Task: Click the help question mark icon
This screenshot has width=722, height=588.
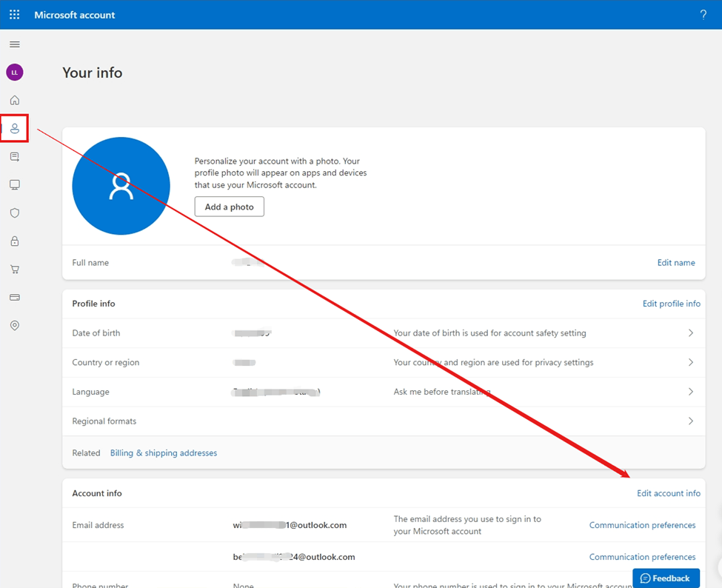Action: (703, 14)
